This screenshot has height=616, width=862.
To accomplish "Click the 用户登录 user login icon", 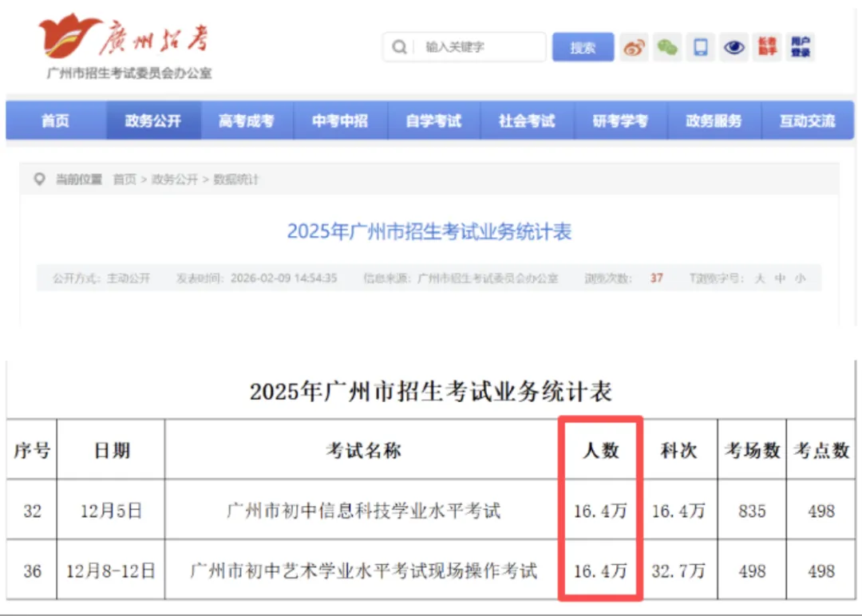I will point(801,47).
